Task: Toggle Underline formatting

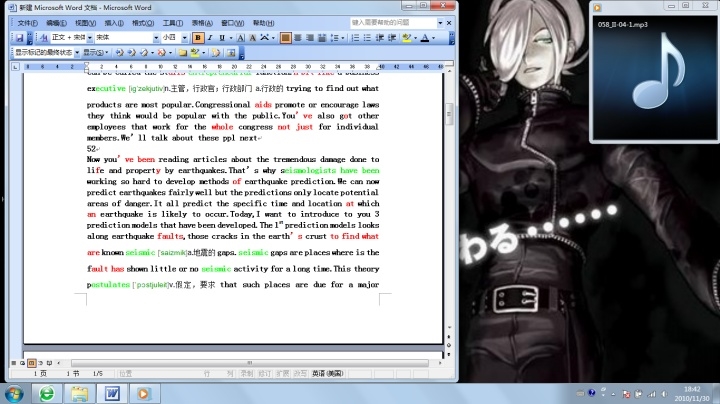Action: pyautogui.click(x=222, y=38)
